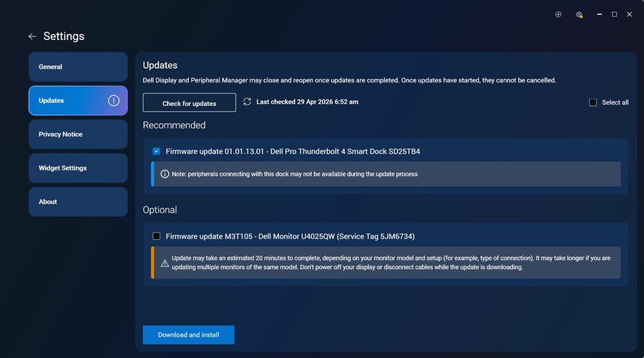Click the 'may close and reopen' description text
The width and height of the screenshot is (644, 358).
click(x=349, y=80)
